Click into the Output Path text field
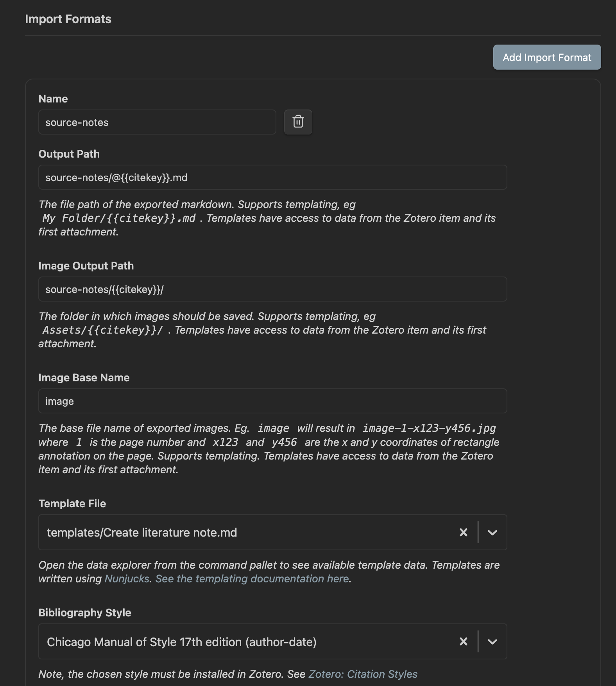Viewport: 616px width, 686px height. click(272, 178)
